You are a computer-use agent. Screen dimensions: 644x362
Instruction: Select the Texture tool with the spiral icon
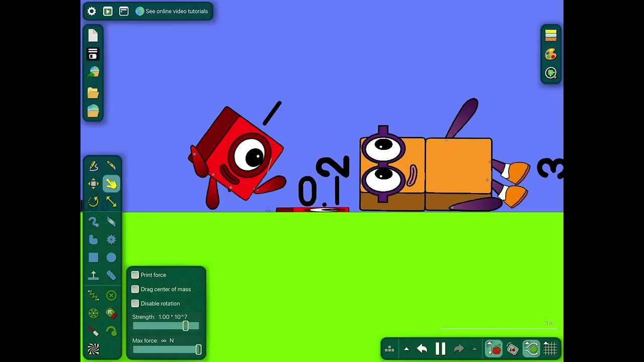coord(94,349)
